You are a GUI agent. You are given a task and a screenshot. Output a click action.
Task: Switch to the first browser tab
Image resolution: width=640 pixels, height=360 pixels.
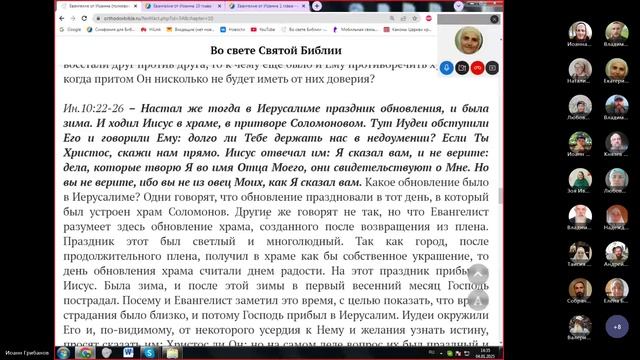pyautogui.click(x=100, y=6)
